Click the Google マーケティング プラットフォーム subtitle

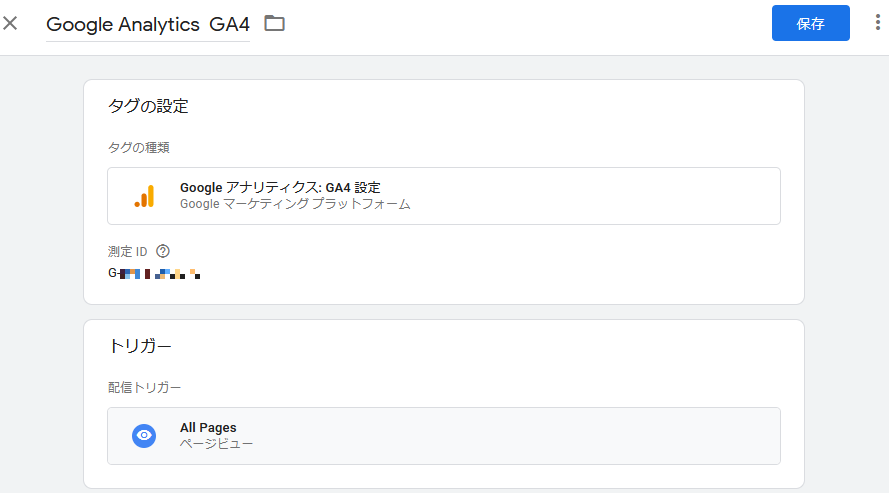pos(295,204)
